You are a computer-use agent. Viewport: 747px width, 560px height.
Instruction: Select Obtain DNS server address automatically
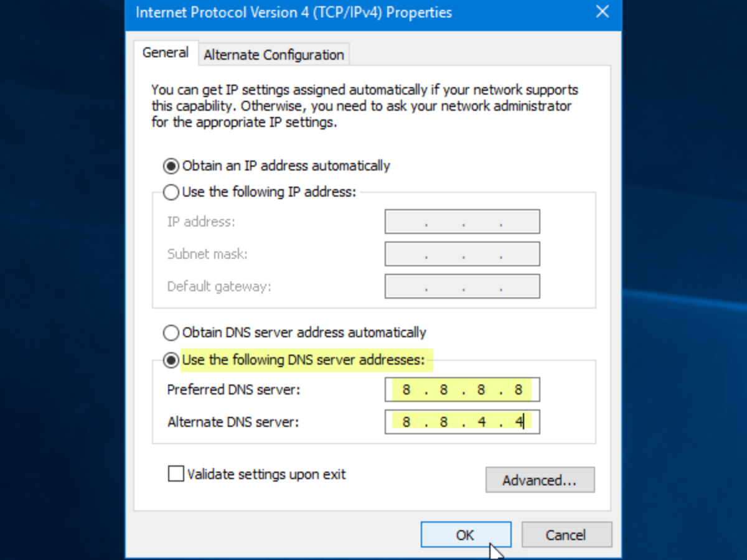(171, 333)
